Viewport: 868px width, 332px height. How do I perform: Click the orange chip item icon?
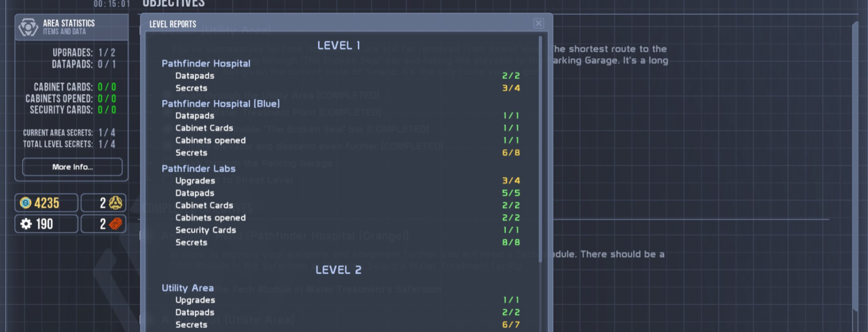[116, 224]
